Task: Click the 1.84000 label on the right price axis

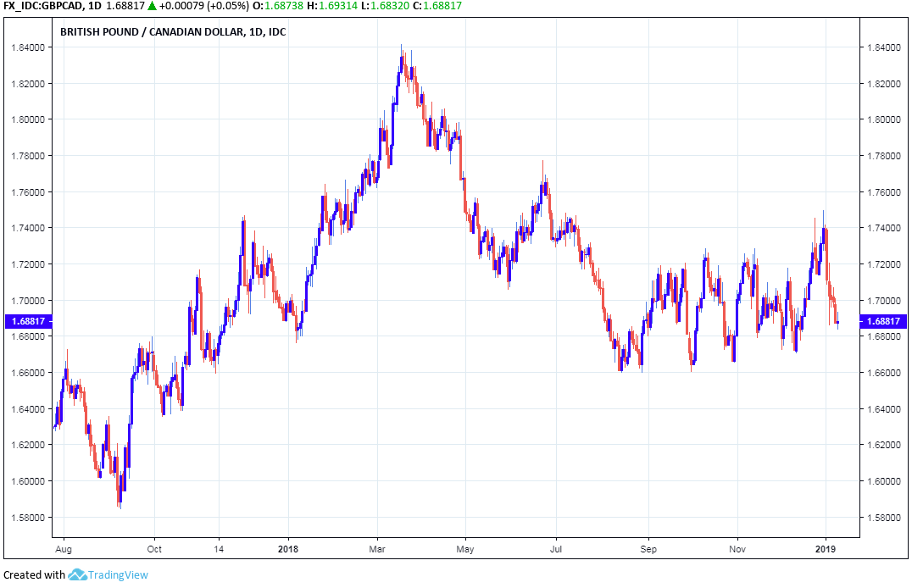Action: tap(885, 47)
